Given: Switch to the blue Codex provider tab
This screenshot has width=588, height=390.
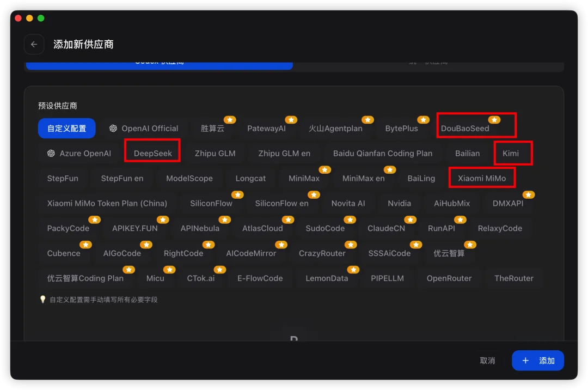Looking at the screenshot, I should pos(160,65).
